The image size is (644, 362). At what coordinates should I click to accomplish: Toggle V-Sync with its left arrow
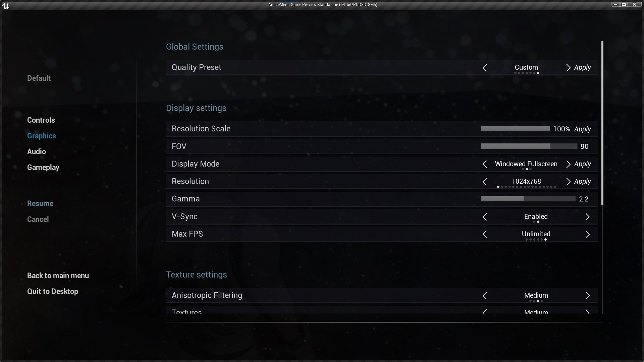click(x=485, y=217)
